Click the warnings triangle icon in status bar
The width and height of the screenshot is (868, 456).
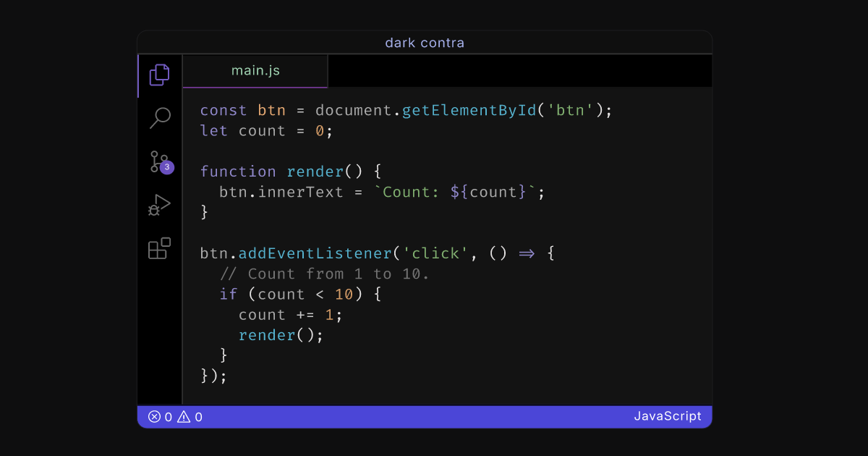click(x=184, y=416)
